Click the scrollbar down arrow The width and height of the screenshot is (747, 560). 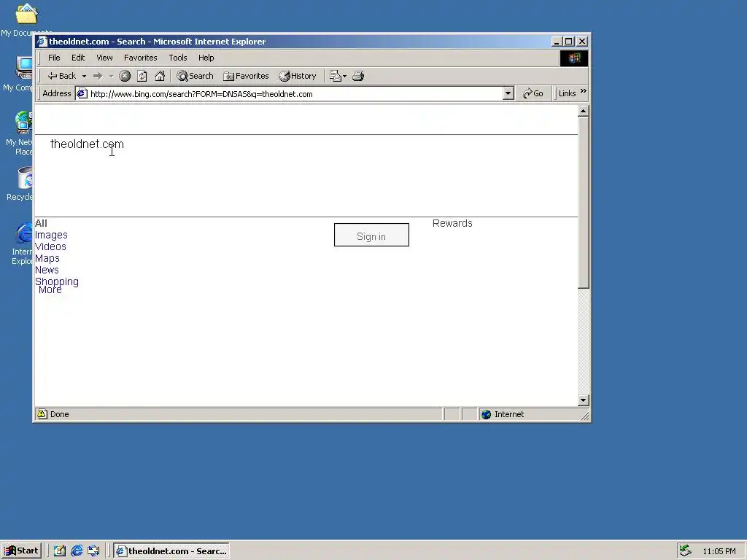[583, 400]
